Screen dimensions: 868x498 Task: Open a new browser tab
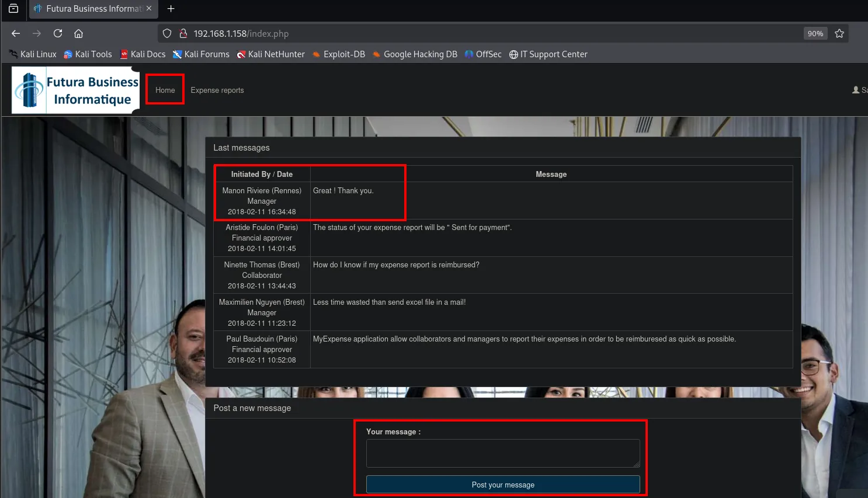click(x=171, y=9)
